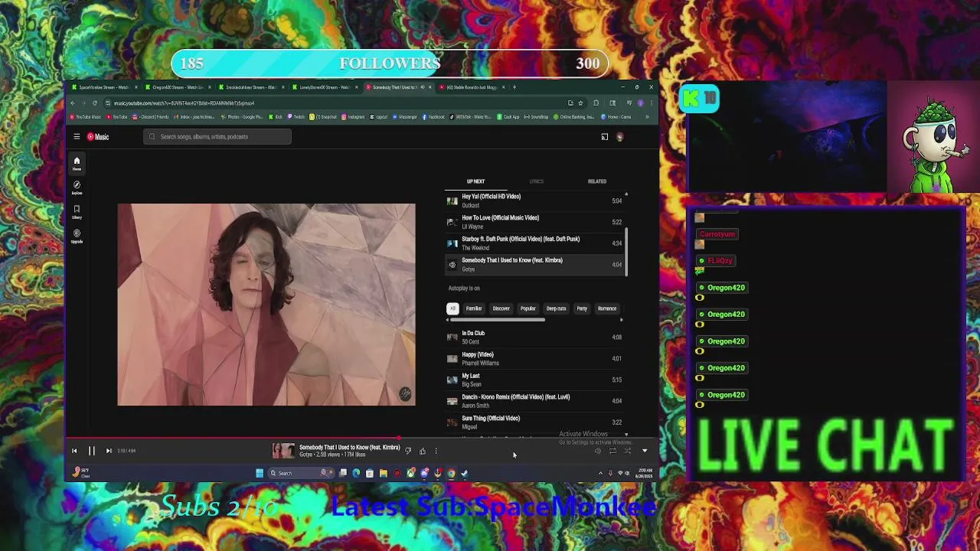Collapse the player page with arrow

tap(644, 451)
